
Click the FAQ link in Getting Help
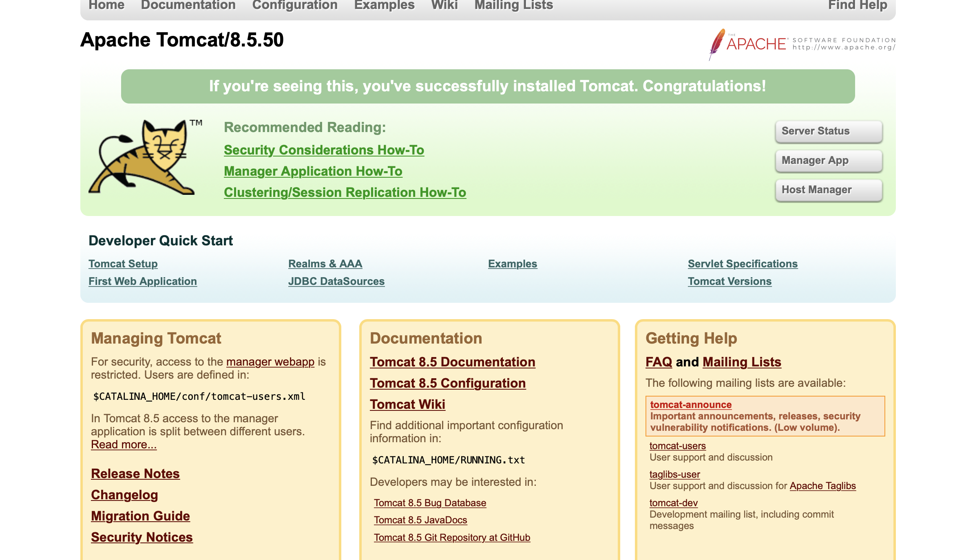tap(659, 362)
